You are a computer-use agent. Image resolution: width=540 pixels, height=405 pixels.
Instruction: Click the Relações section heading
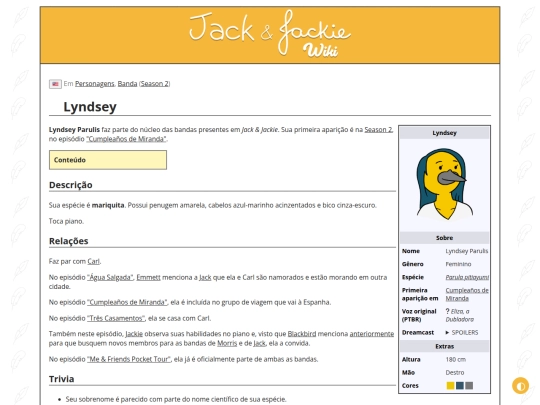click(69, 241)
